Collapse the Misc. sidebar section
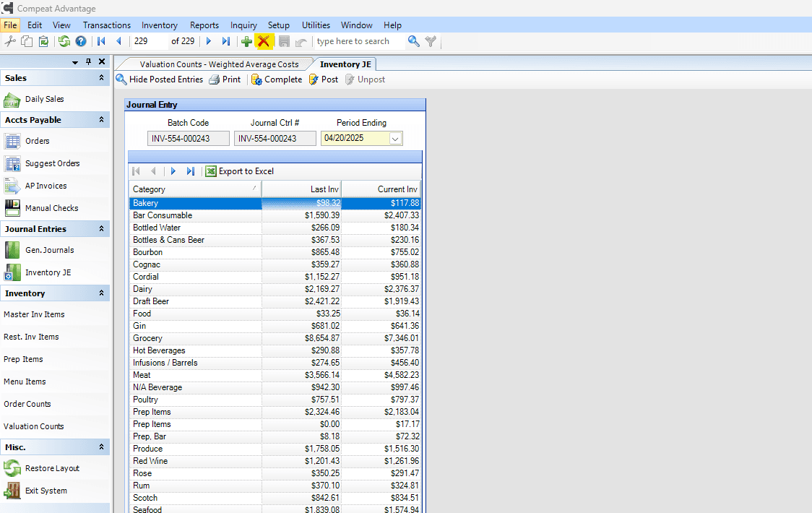The image size is (812, 513). tap(101, 447)
